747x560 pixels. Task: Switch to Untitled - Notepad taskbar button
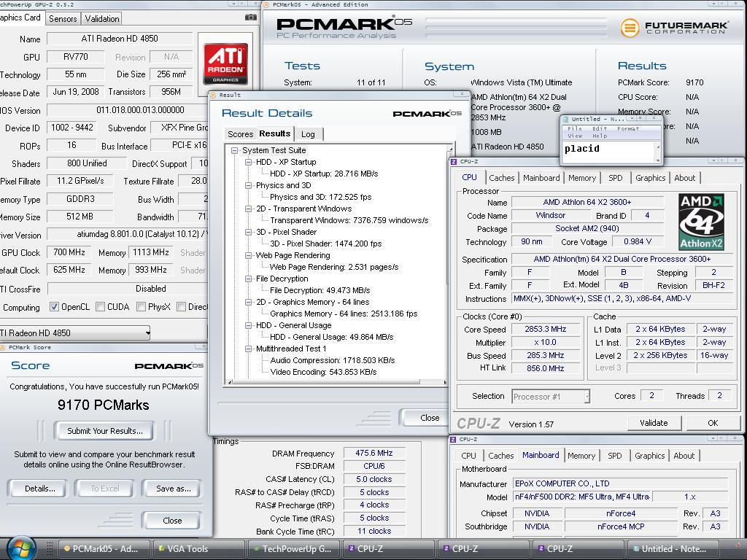click(x=673, y=548)
